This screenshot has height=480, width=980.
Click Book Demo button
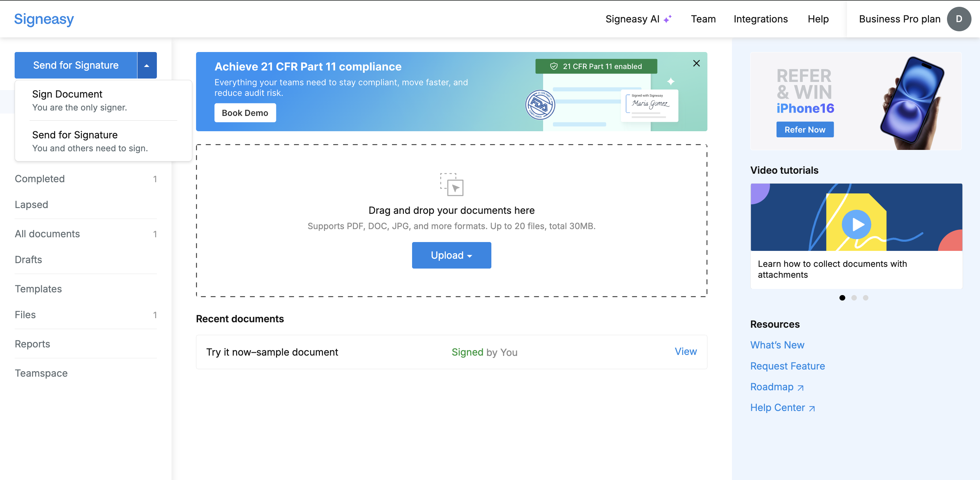[x=245, y=113]
